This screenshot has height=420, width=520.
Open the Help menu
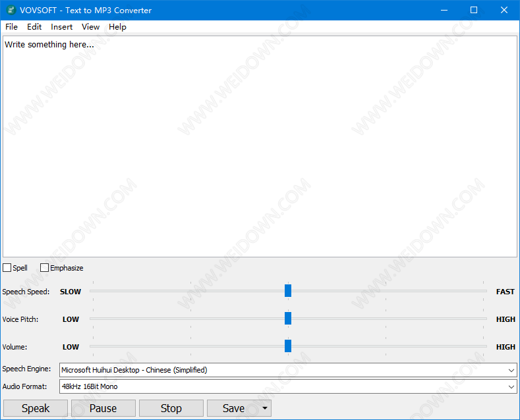coord(117,27)
